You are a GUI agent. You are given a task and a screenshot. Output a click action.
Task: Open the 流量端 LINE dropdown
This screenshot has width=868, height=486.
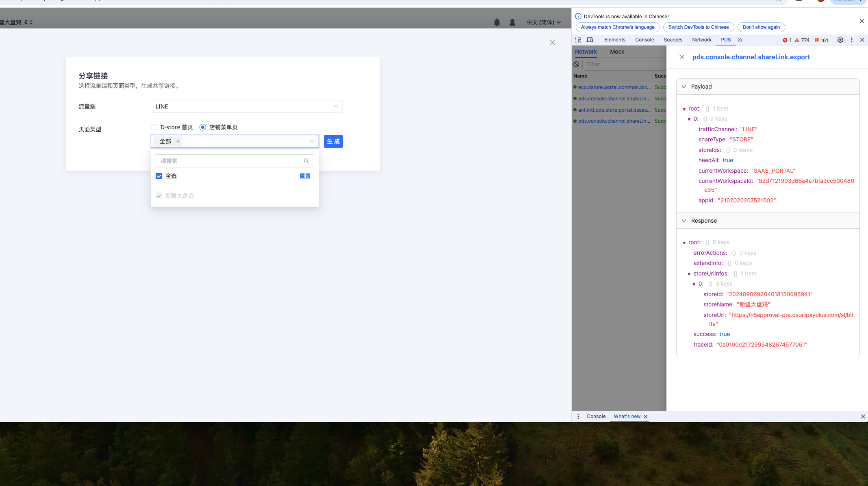click(x=246, y=106)
